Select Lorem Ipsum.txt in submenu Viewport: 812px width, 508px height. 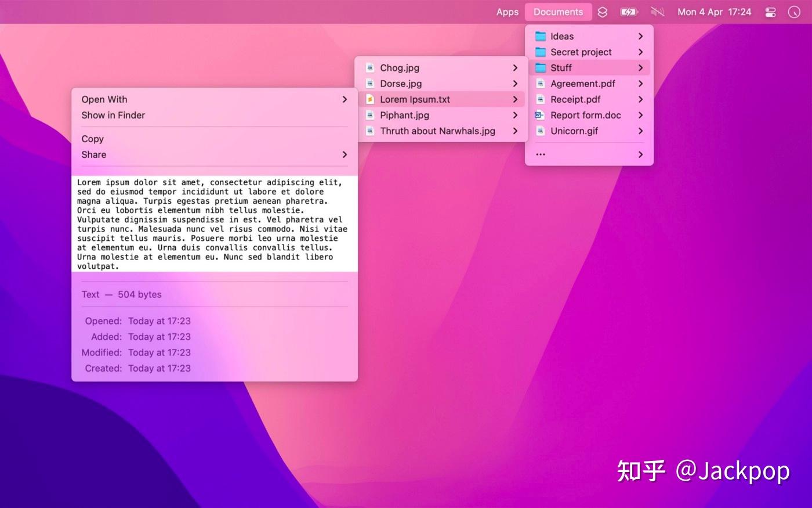(x=441, y=99)
